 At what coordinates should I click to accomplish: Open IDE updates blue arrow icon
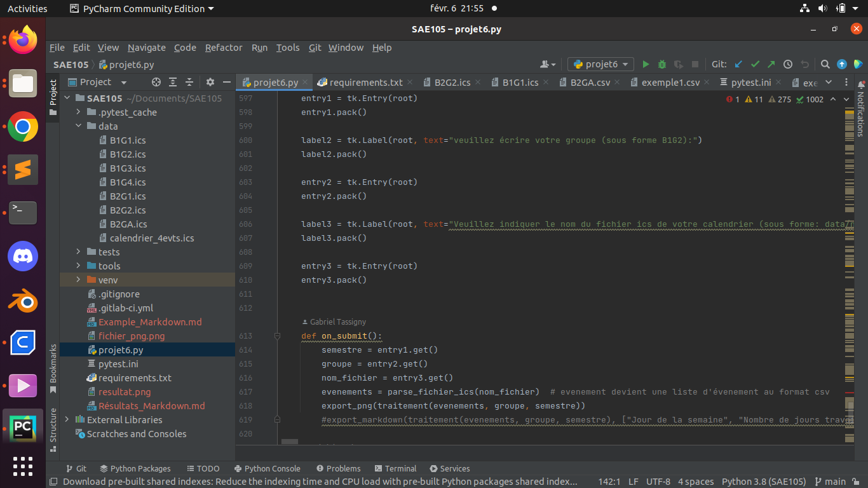842,64
